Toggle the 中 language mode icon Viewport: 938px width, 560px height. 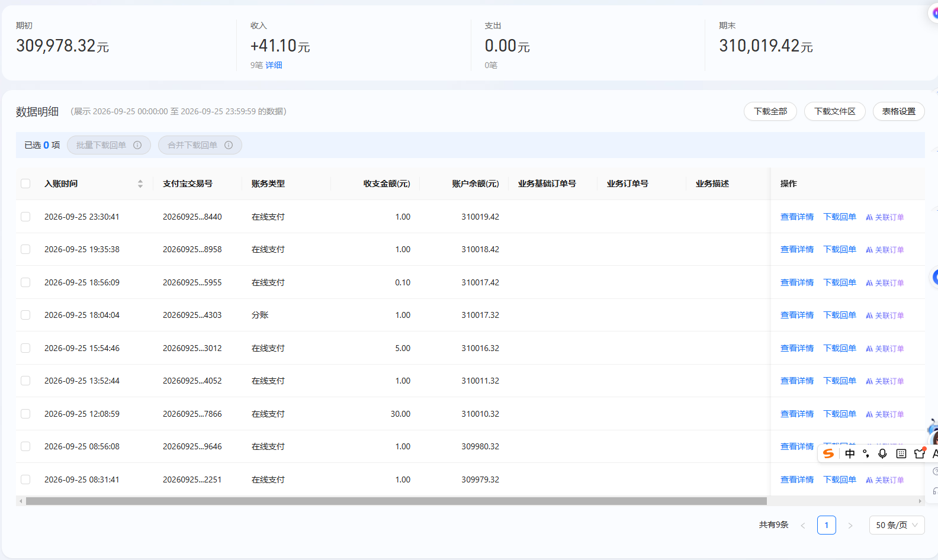pyautogui.click(x=850, y=453)
